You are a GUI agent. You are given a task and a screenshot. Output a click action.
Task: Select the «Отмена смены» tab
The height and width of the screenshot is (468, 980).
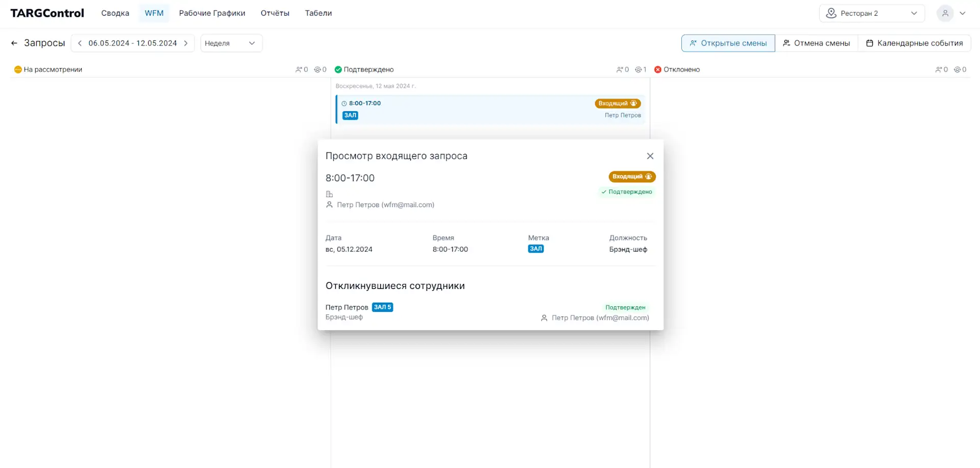pos(817,43)
